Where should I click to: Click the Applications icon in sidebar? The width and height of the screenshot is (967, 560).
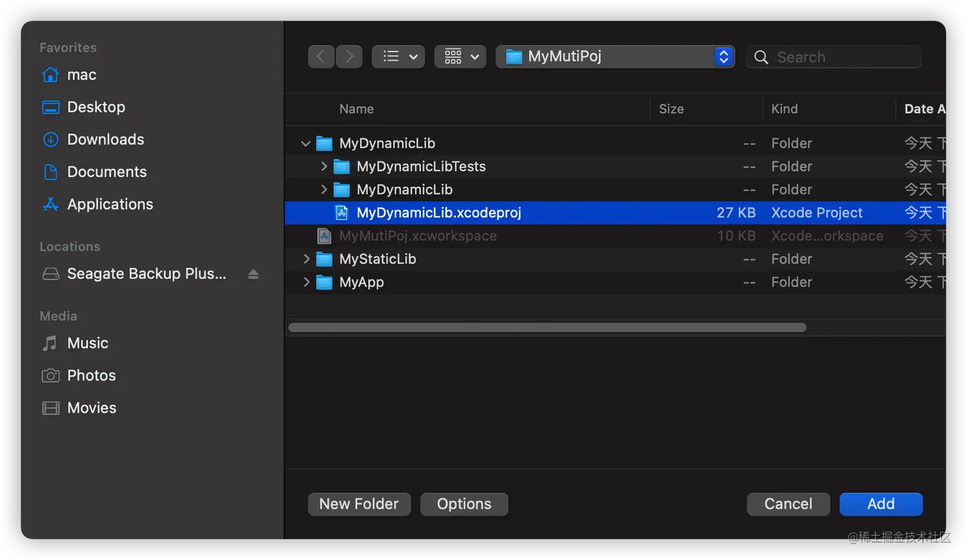tap(51, 205)
